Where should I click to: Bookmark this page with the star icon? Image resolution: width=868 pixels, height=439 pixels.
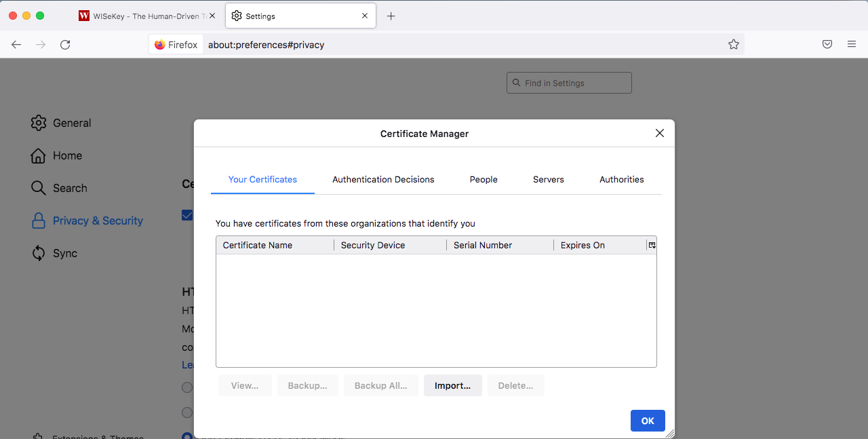pyautogui.click(x=734, y=45)
